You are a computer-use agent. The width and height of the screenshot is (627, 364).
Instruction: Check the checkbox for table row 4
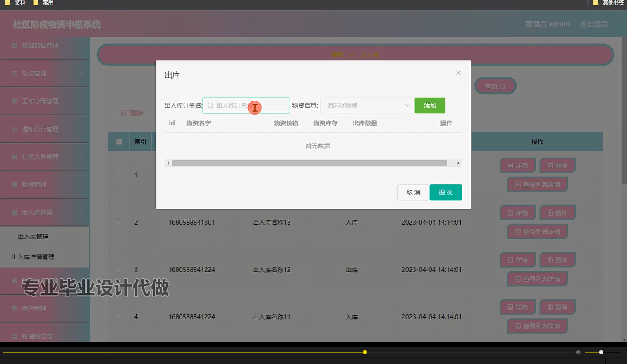click(118, 316)
